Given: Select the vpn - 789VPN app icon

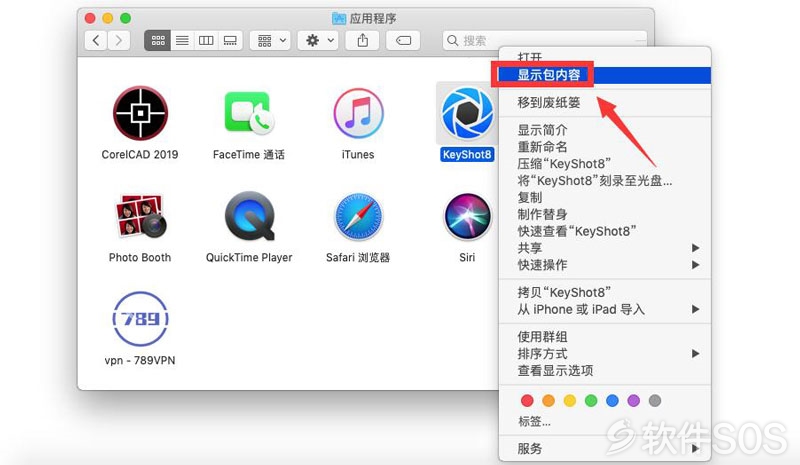Looking at the screenshot, I should click(x=140, y=319).
